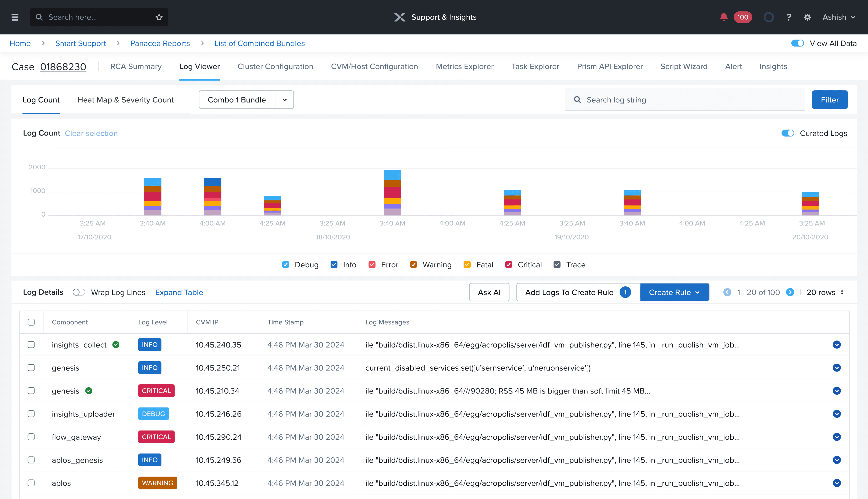
Task: Click the Ask AI button
Action: pyautogui.click(x=489, y=292)
